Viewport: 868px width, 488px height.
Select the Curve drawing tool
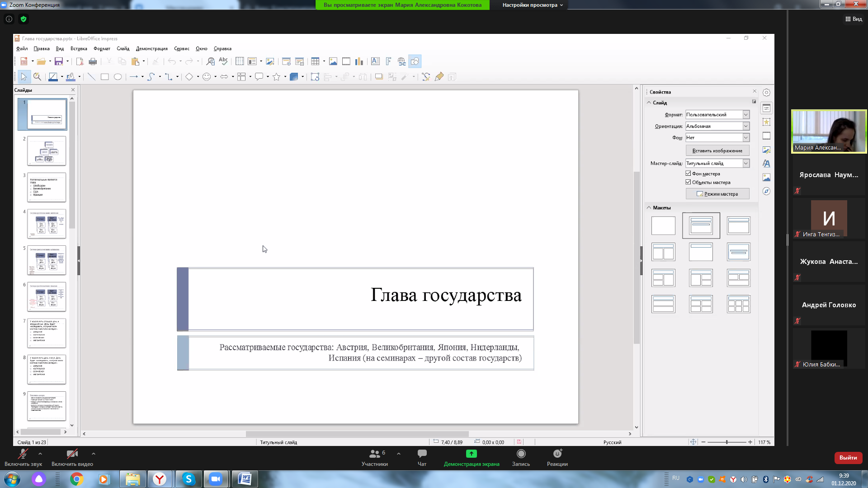[x=151, y=77]
